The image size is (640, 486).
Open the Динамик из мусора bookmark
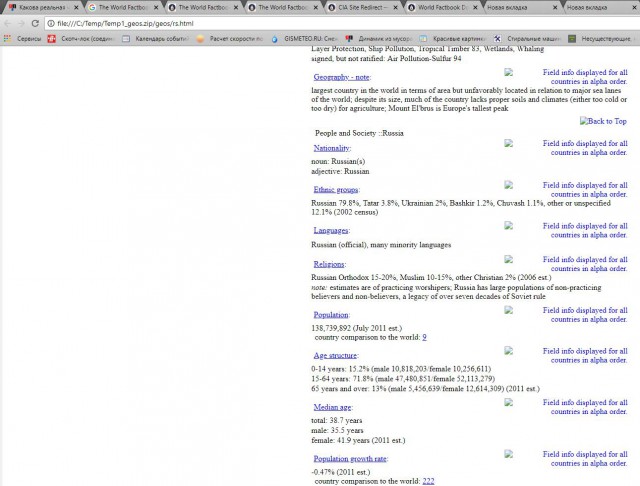(378, 38)
